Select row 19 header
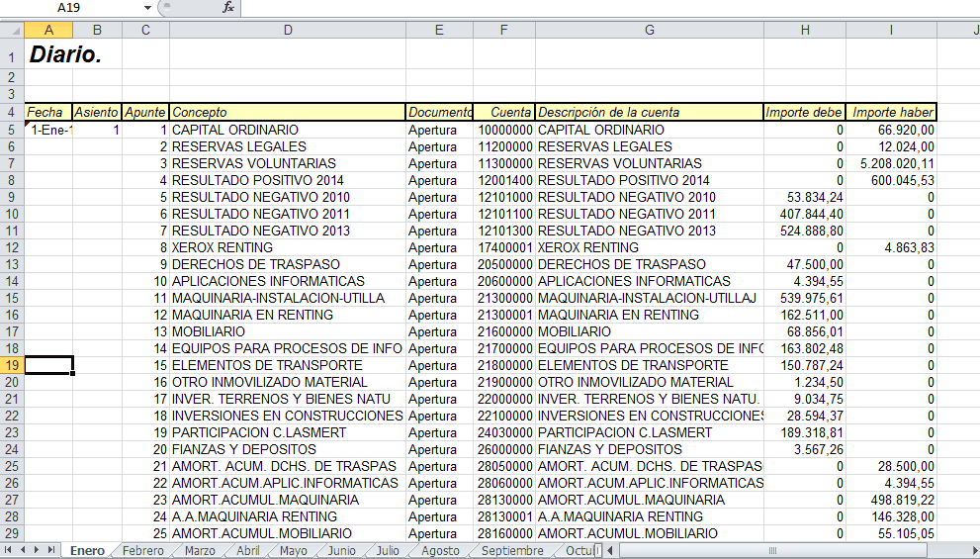The width and height of the screenshot is (980, 559). (x=12, y=365)
